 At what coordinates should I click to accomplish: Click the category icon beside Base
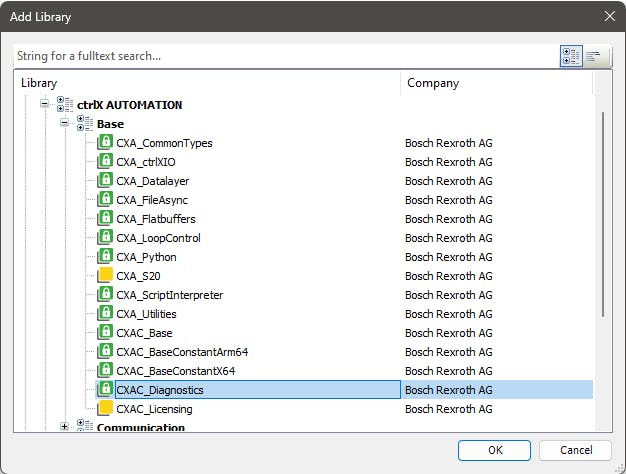coord(85,123)
